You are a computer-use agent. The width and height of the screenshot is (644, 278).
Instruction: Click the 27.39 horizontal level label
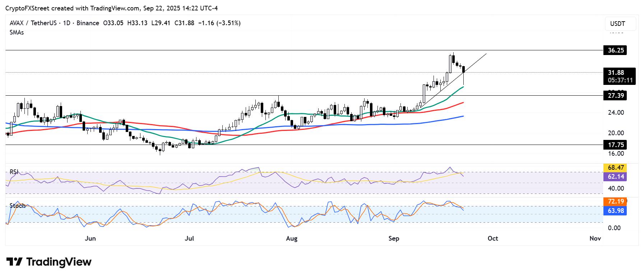tap(615, 96)
